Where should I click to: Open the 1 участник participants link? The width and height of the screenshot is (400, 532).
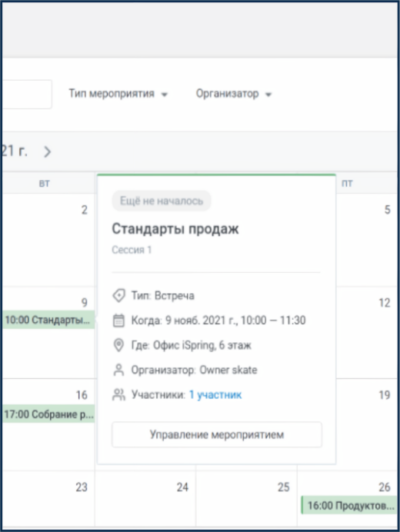(215, 395)
